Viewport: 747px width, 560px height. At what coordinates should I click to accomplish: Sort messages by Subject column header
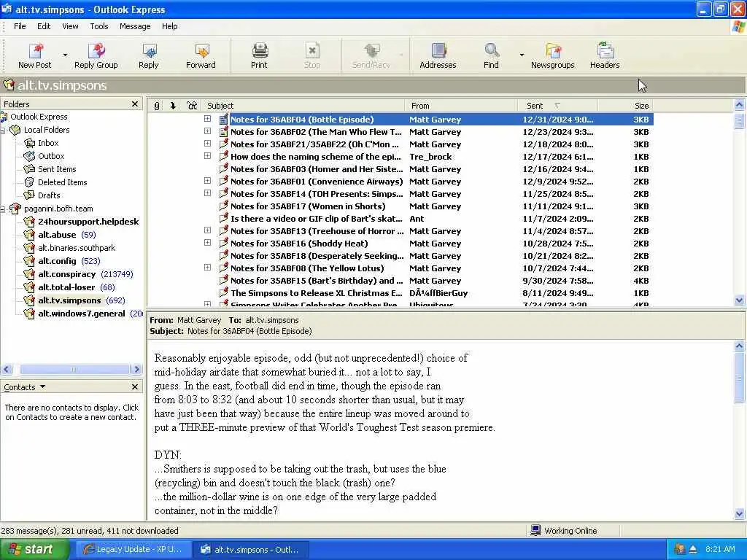[x=304, y=106]
